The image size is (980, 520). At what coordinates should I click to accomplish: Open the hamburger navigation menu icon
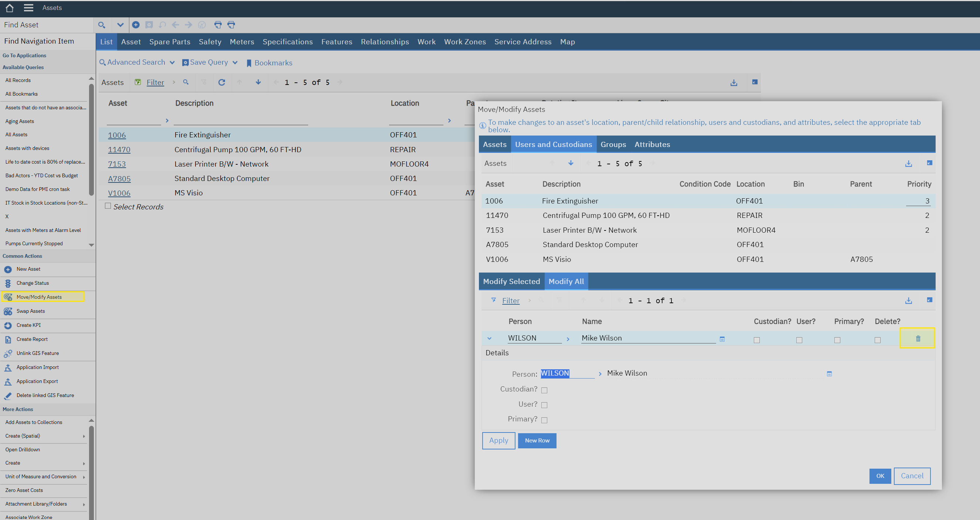(x=28, y=8)
